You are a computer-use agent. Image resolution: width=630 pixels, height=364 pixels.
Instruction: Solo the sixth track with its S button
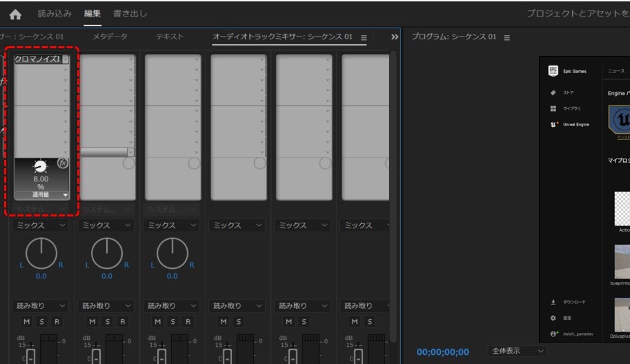click(x=370, y=321)
